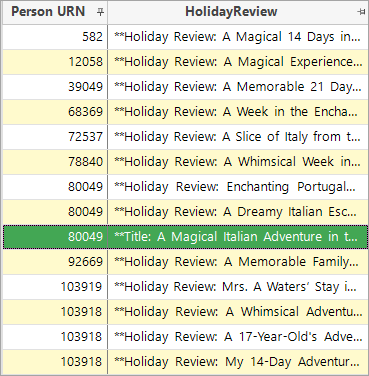The image size is (369, 376).
Task: Select 'Mrs. A Waters' Stay i...' review
Action: [x=238, y=287]
